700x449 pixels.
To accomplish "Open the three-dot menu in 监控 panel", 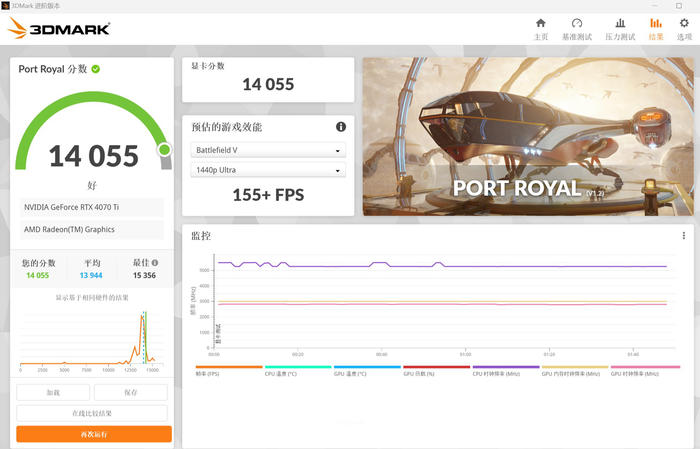I will click(x=684, y=236).
